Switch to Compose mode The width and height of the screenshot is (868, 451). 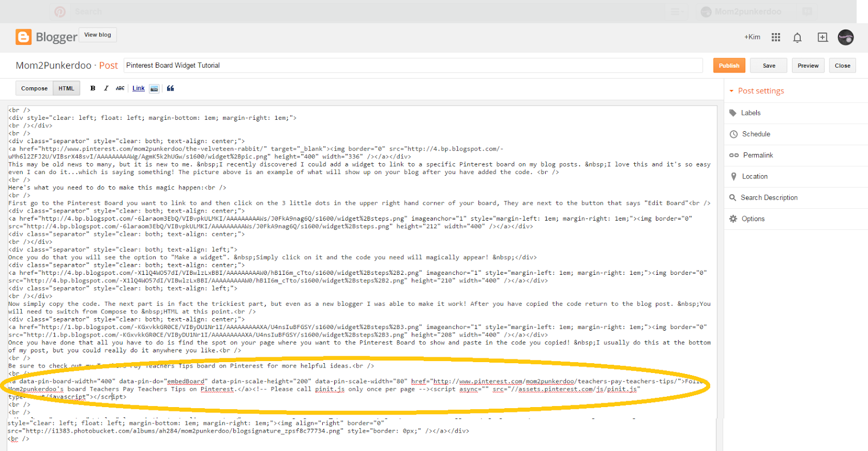(x=34, y=88)
